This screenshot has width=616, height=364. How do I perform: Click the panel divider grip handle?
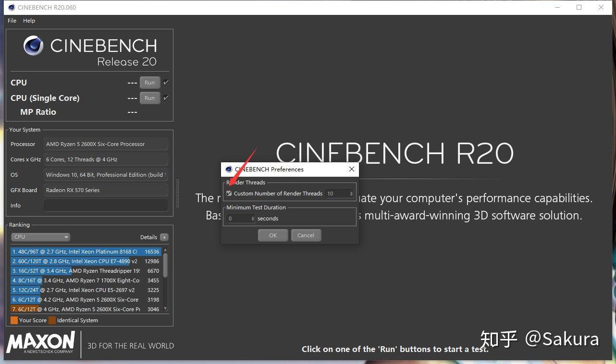pos(177,193)
